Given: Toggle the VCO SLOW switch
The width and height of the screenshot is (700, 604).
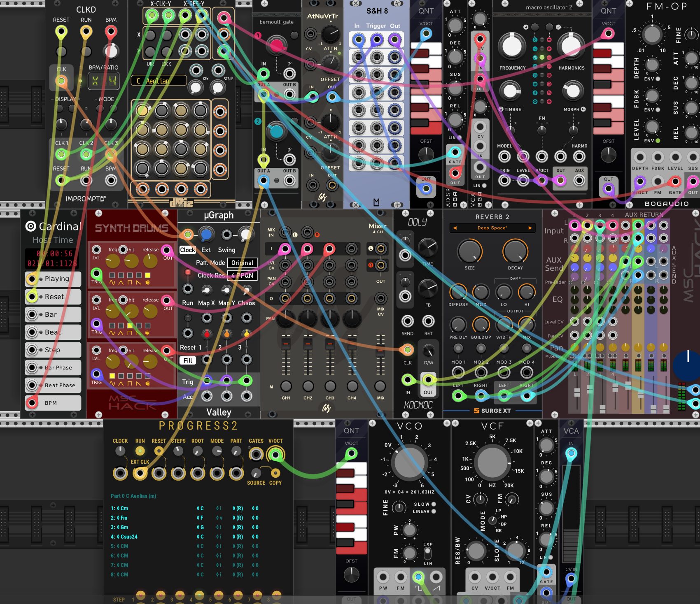Looking at the screenshot, I should click(x=434, y=504).
